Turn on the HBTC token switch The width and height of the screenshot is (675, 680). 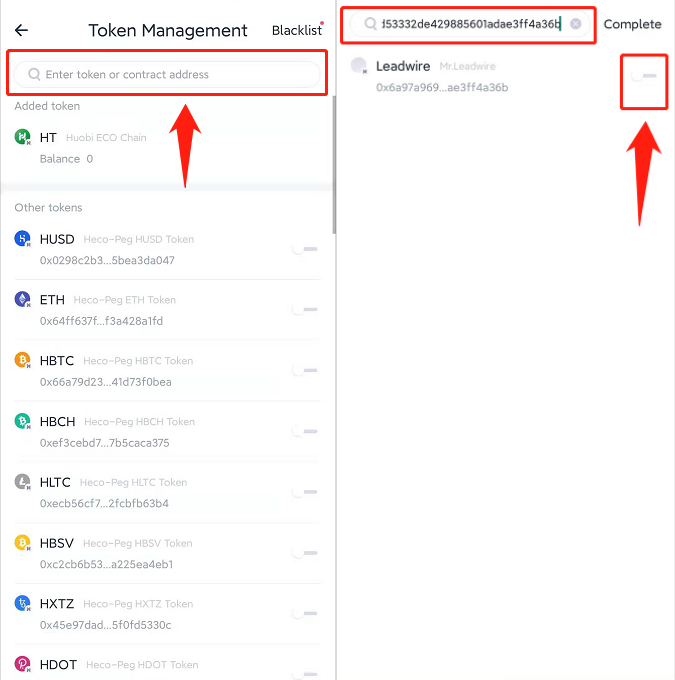(x=305, y=370)
